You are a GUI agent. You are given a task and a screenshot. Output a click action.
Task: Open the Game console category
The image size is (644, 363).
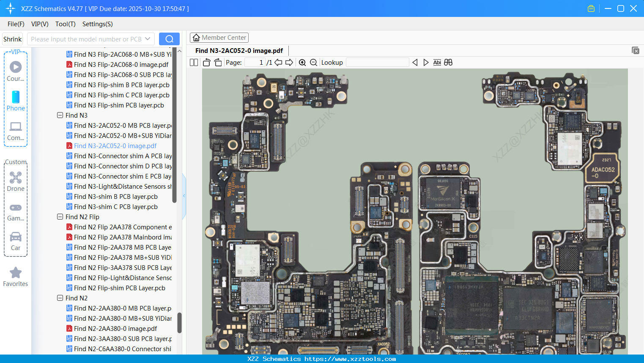16,212
